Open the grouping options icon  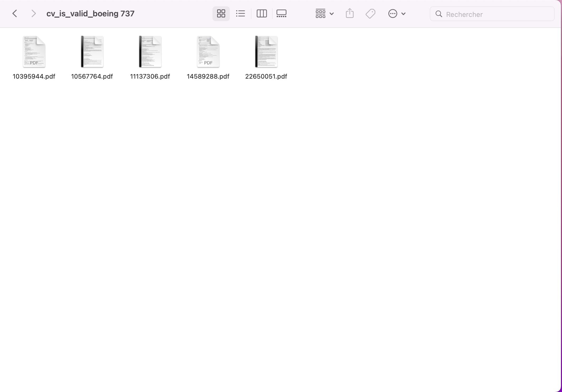pos(320,13)
